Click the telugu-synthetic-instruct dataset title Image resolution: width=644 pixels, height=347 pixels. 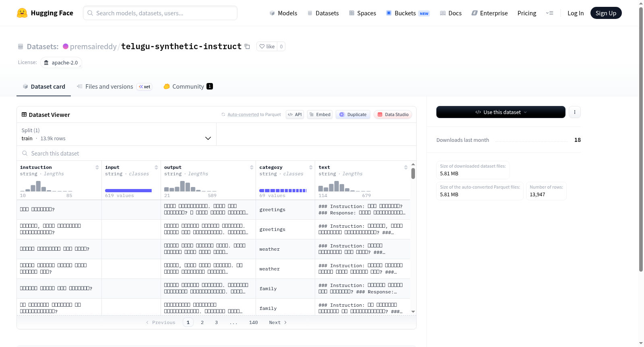coord(181,46)
